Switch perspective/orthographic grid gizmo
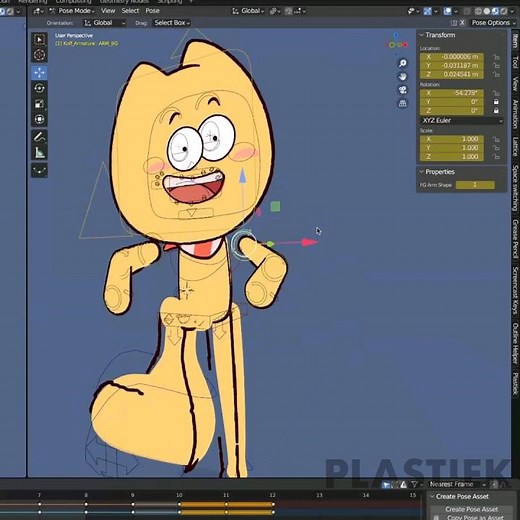Viewport: 520px width, 520px height. coord(403,103)
